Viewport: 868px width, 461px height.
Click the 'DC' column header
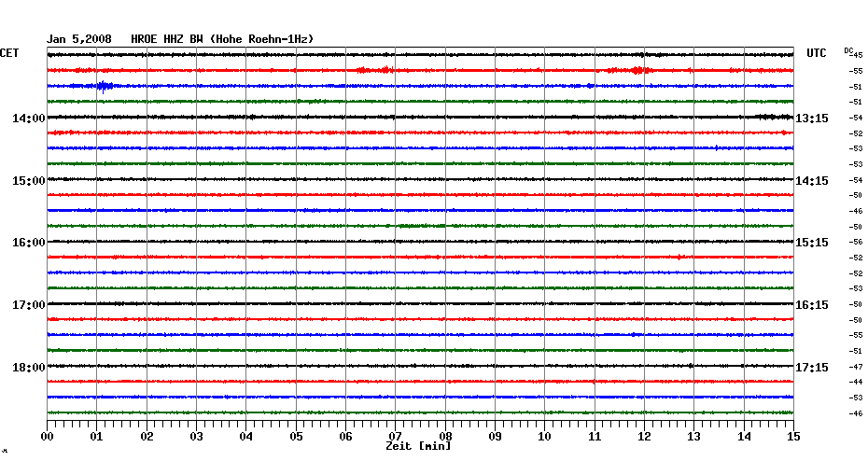(848, 51)
